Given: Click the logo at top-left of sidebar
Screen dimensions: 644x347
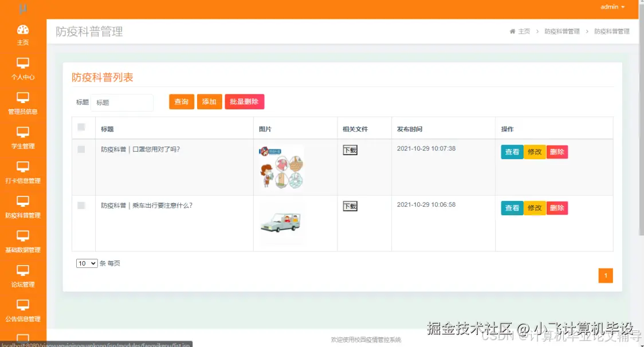Looking at the screenshot, I should pos(23,8).
